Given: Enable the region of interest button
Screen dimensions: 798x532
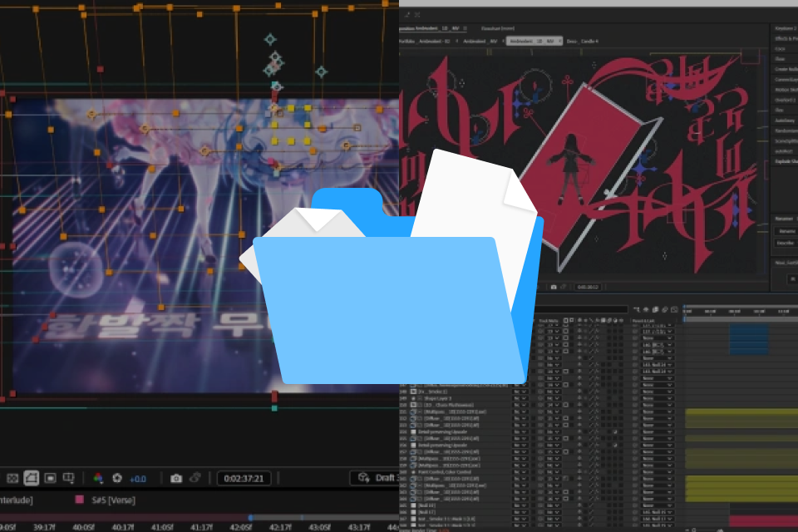Looking at the screenshot, I should (x=50, y=478).
